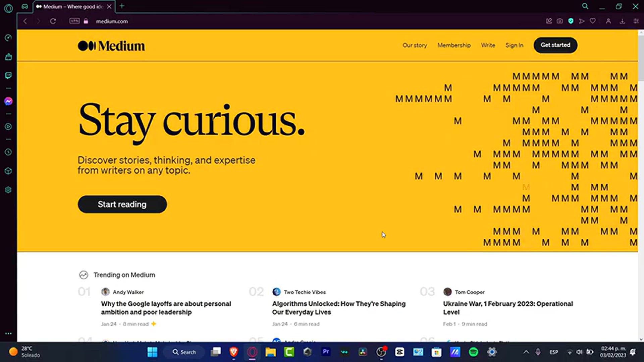
Task: Open Ukraine War 1 February 2023 article
Action: pos(508,308)
